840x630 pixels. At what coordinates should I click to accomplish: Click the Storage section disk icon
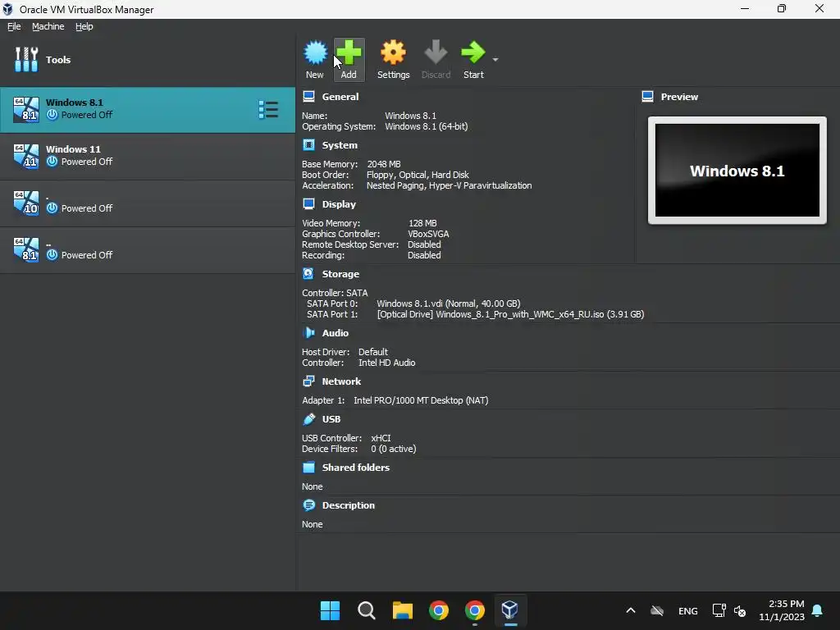(x=308, y=274)
